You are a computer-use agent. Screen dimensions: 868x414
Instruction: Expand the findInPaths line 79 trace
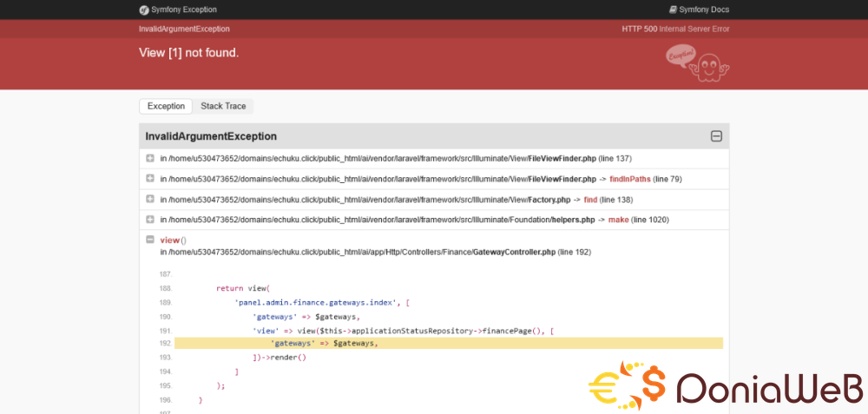click(150, 178)
